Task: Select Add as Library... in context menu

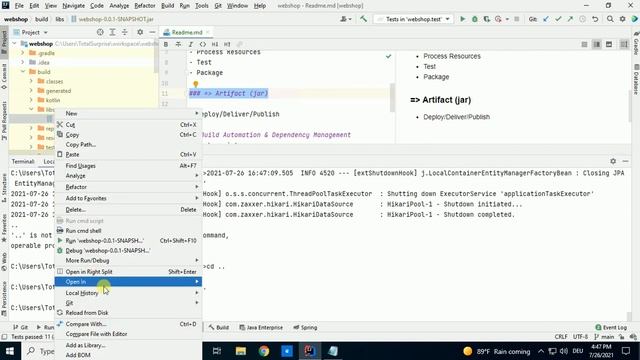Action: tap(128, 345)
